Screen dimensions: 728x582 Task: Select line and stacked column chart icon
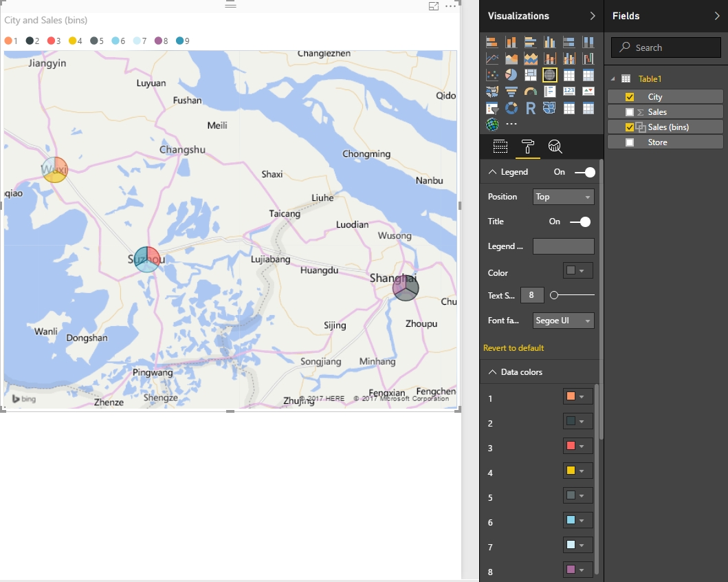pyautogui.click(x=550, y=58)
